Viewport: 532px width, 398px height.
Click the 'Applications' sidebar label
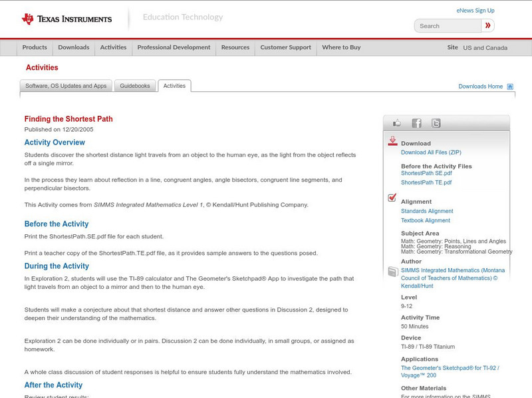420,359
